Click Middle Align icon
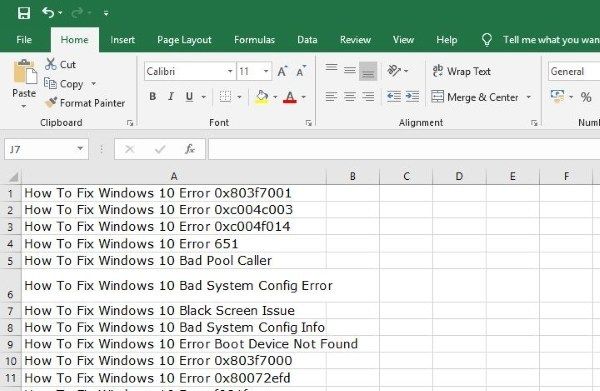600x391 pixels. click(x=349, y=70)
